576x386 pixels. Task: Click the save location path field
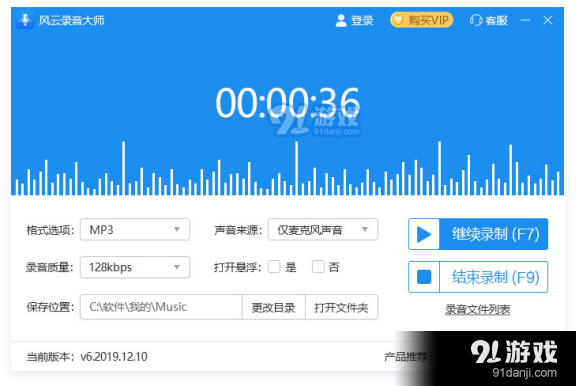[161, 307]
